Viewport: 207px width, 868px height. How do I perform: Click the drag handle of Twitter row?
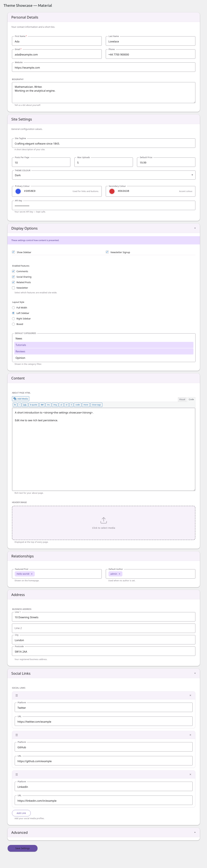pos(16,696)
